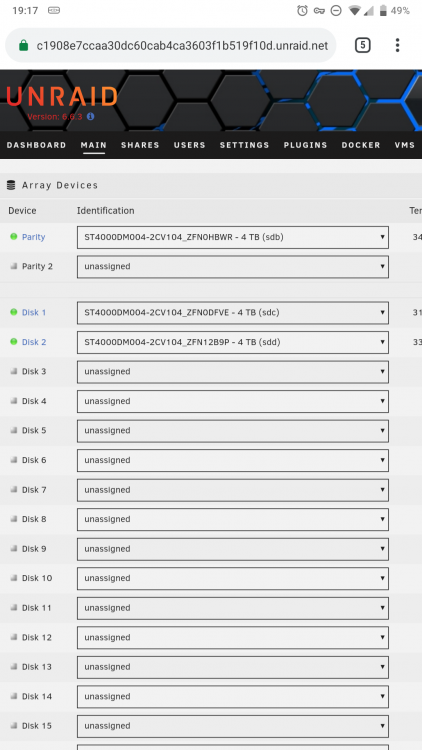Go to the Dashboard tab
The height and width of the screenshot is (750, 422).
(x=36, y=145)
